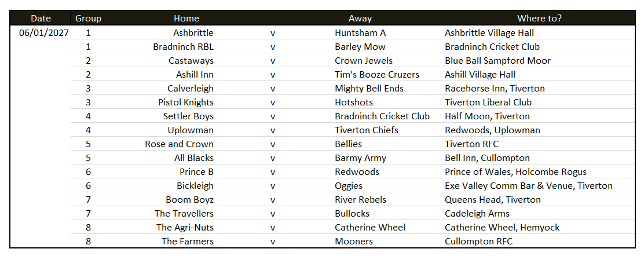Select the Redwoods, Uplowman venue cell

[492, 130]
